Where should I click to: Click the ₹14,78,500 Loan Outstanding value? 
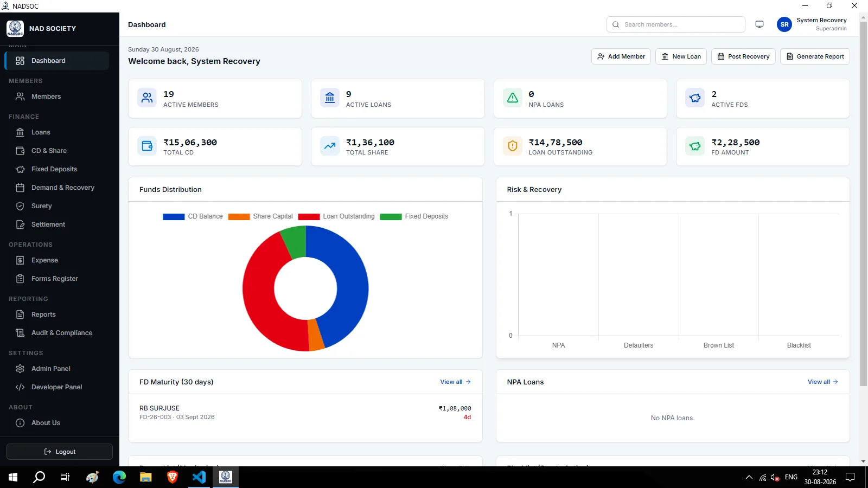(x=556, y=142)
